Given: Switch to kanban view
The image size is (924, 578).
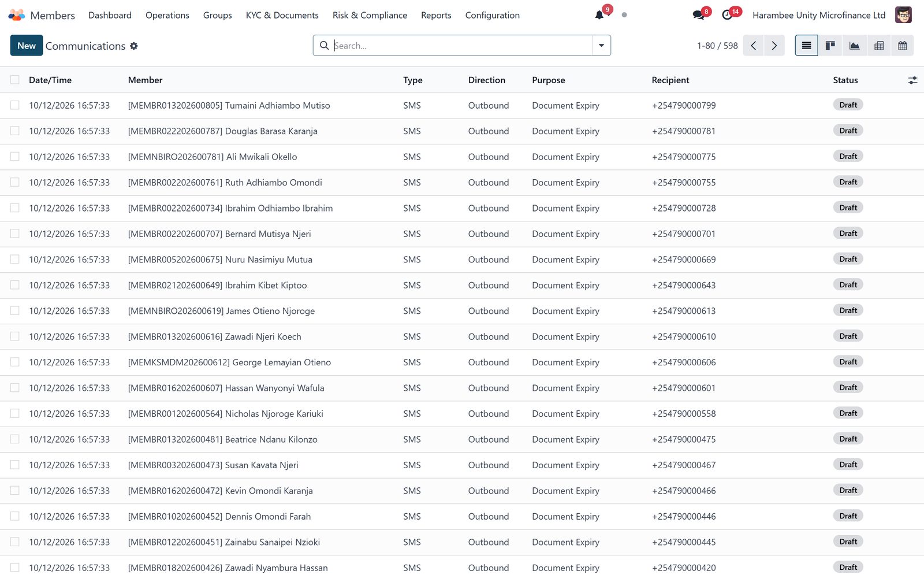Looking at the screenshot, I should (x=830, y=46).
